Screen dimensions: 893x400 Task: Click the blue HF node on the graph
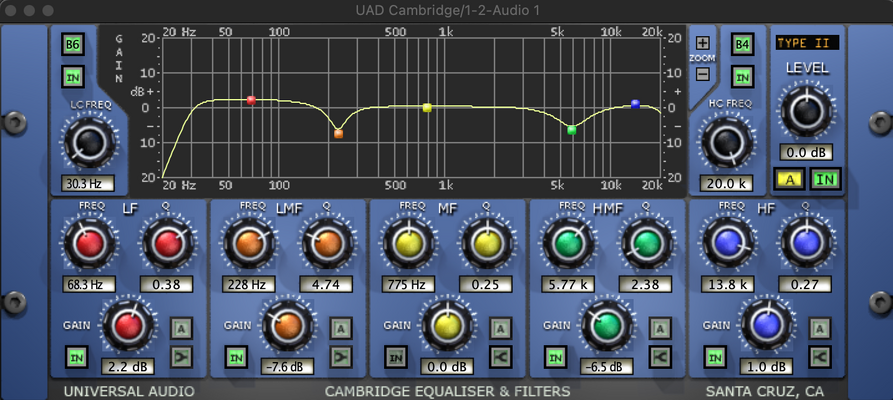click(x=636, y=104)
